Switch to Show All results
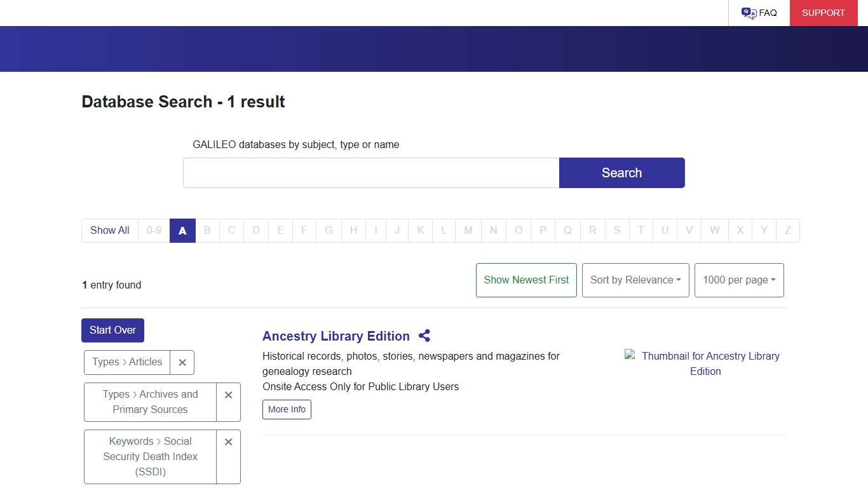The image size is (868, 488). click(x=109, y=231)
